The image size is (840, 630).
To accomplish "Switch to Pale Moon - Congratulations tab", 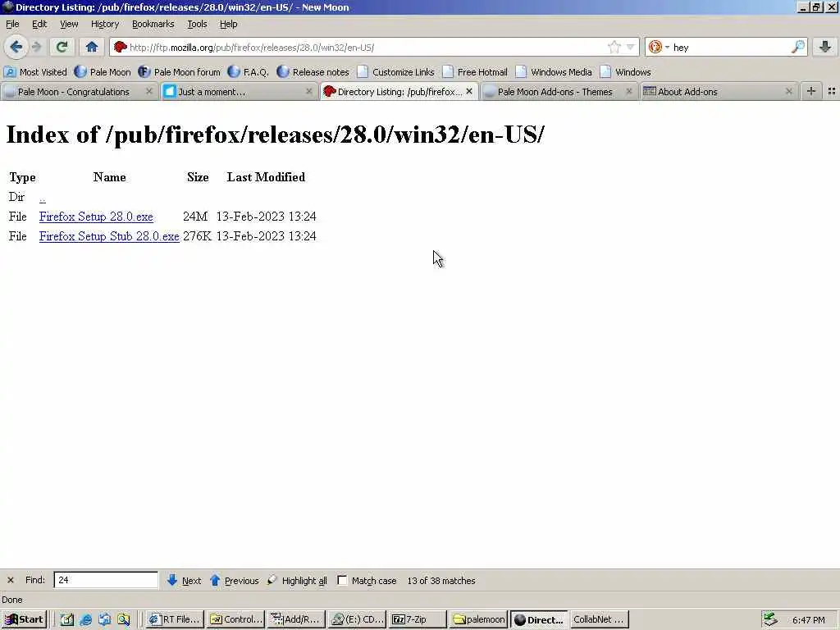I will tap(73, 92).
